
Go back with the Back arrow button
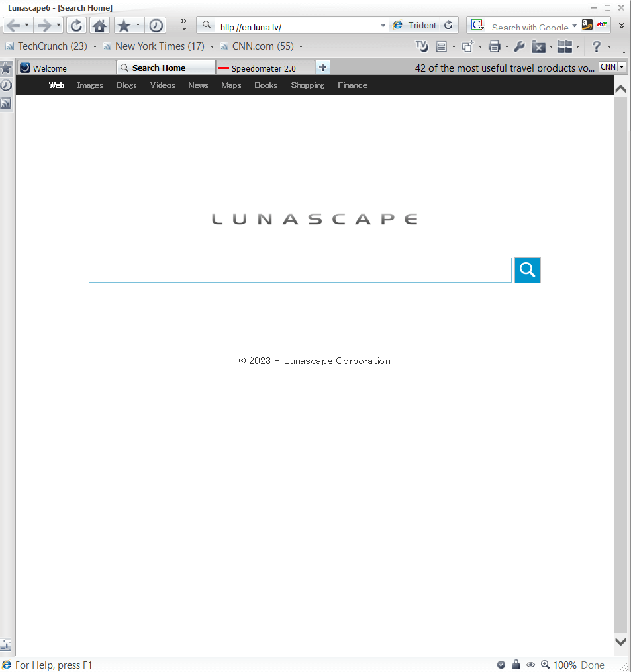point(13,26)
